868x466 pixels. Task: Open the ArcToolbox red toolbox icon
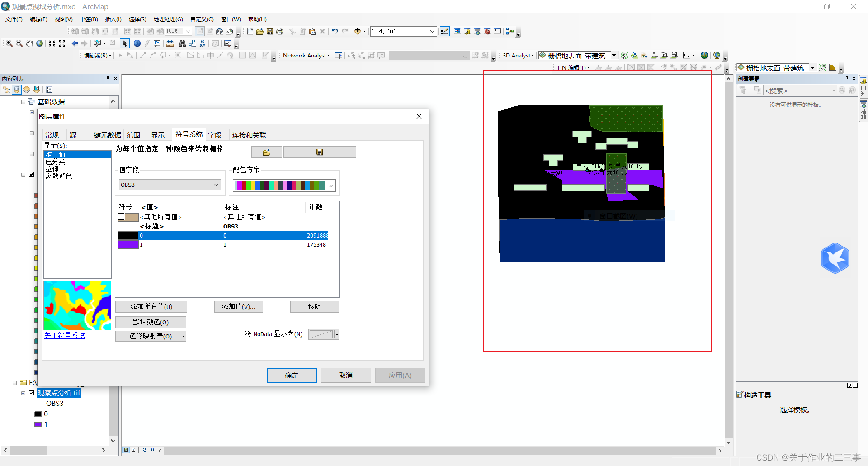487,31
